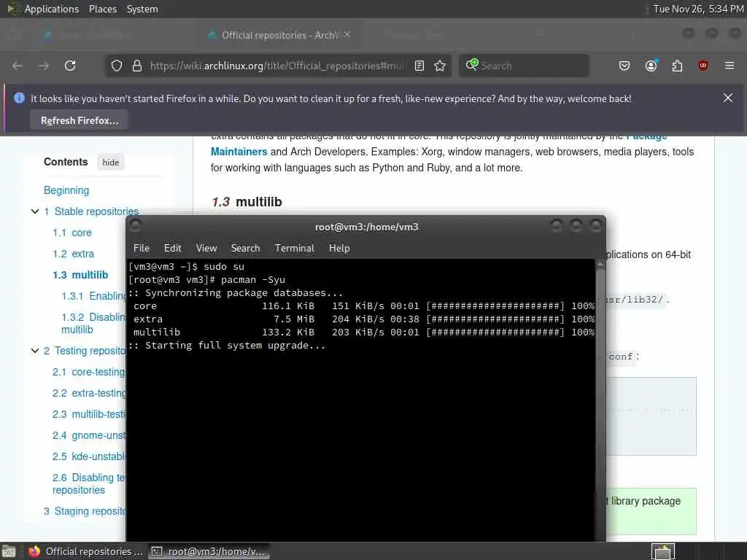Screen dimensions: 747x560
Task: Open the Places menu
Action: click(x=103, y=9)
